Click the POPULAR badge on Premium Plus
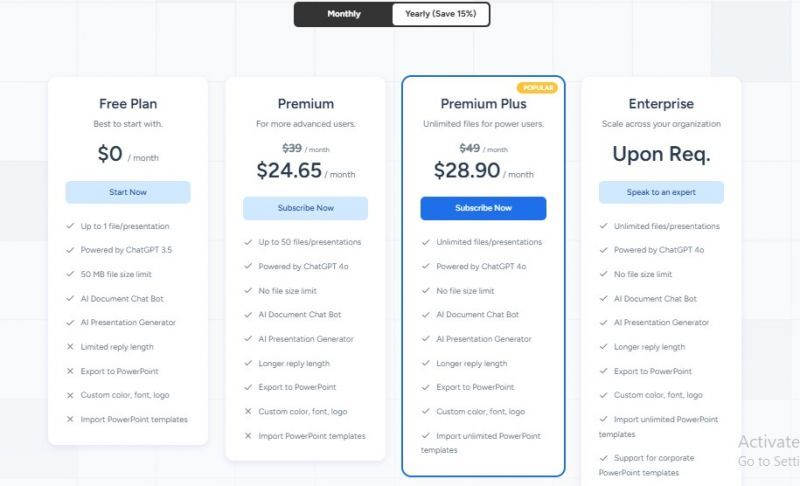Image resolution: width=800 pixels, height=486 pixels. coord(537,88)
